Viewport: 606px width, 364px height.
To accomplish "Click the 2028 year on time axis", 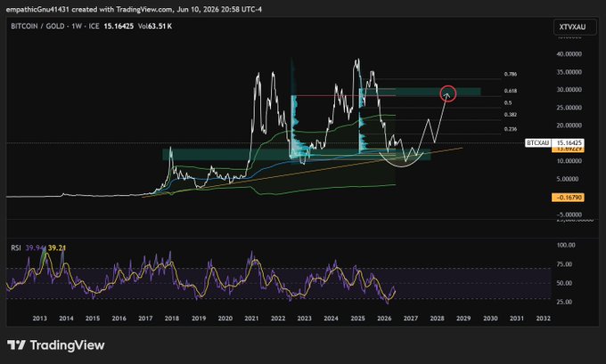I will coord(437,319).
